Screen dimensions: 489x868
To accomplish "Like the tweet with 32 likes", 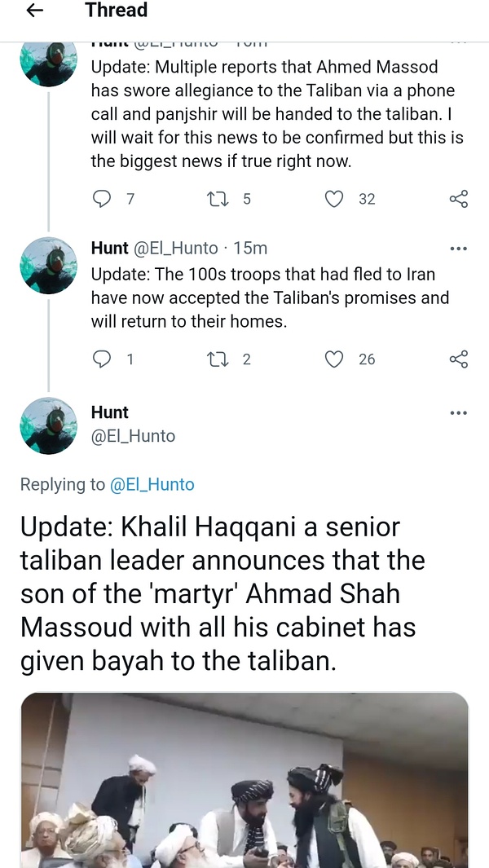I will (334, 199).
